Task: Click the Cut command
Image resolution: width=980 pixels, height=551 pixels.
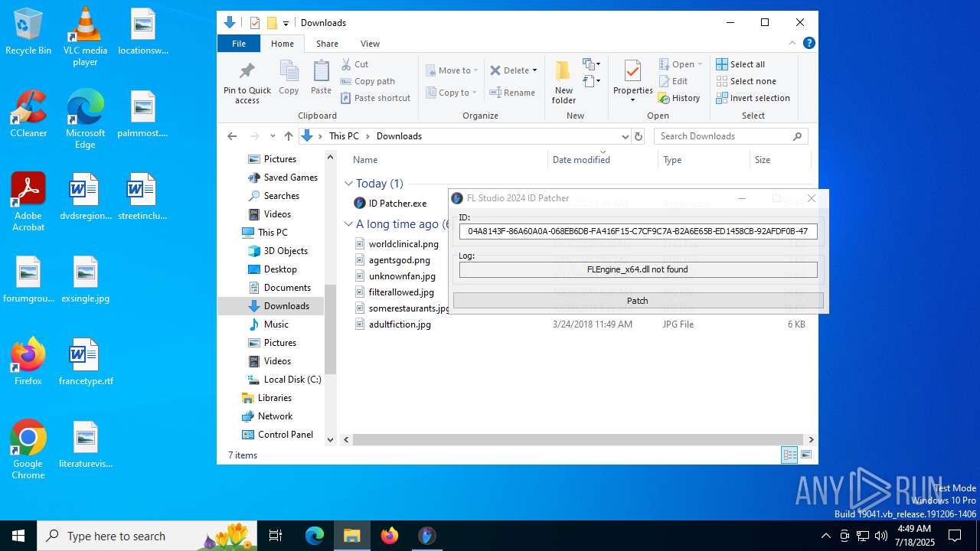Action: (x=354, y=64)
